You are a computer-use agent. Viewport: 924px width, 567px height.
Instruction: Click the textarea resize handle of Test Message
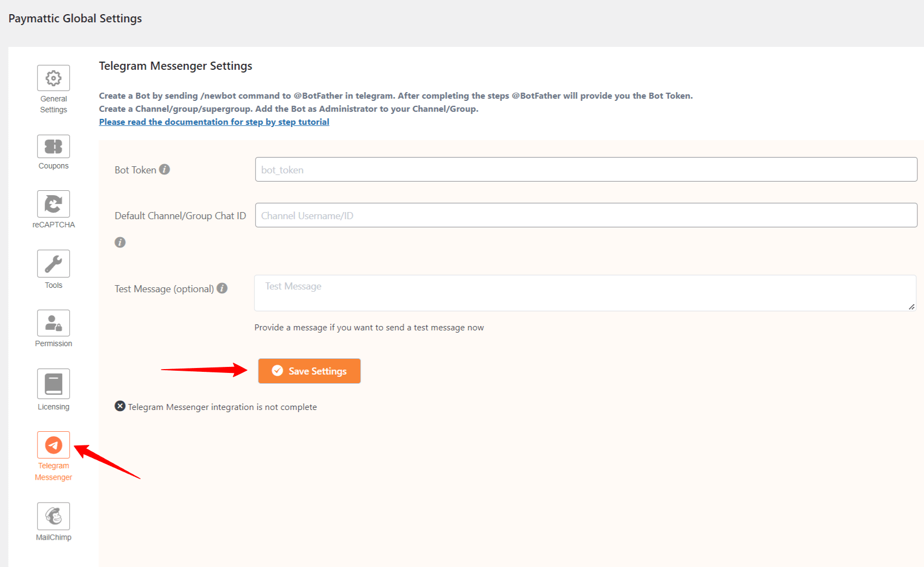coord(911,307)
